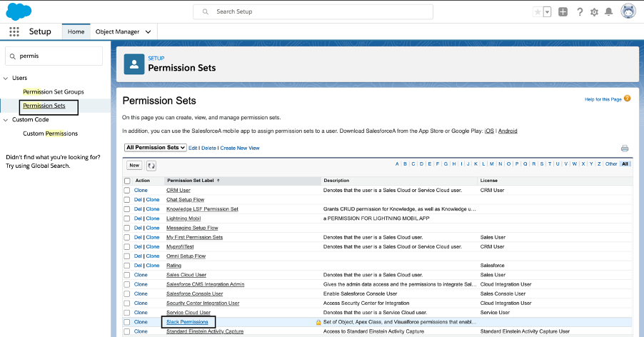Open Permission Sets in sidebar
This screenshot has height=337, width=644.
(44, 106)
